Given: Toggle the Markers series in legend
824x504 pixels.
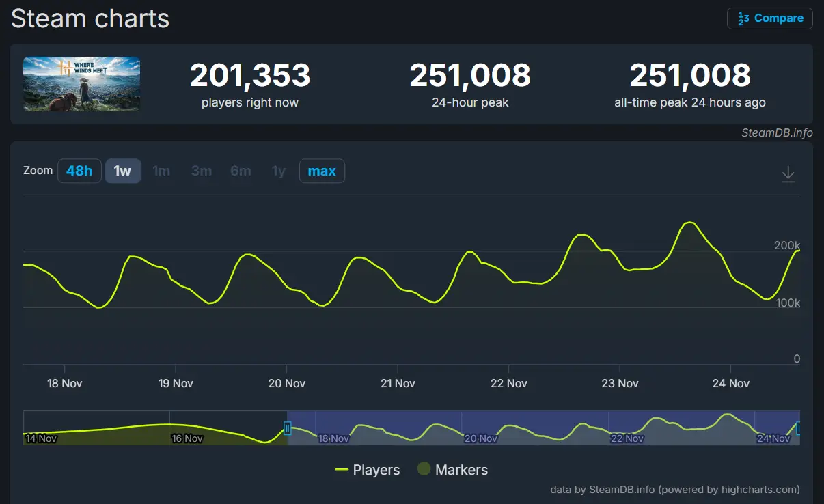Looking at the screenshot, I should 452,470.
